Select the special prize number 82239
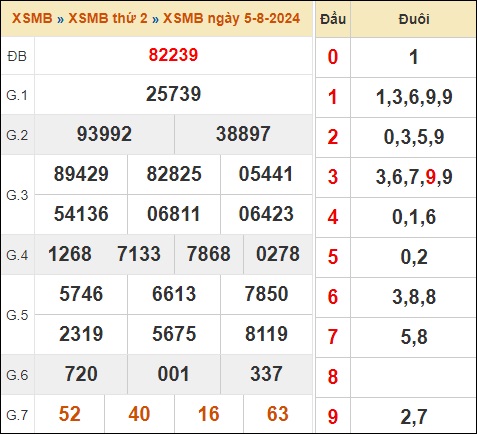This screenshot has height=434, width=477. pos(173,55)
